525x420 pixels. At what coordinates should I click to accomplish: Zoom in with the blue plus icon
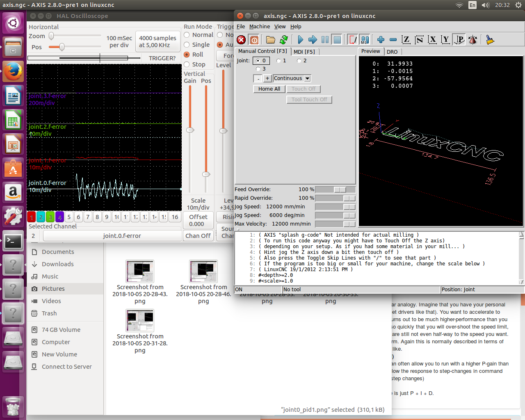point(381,40)
